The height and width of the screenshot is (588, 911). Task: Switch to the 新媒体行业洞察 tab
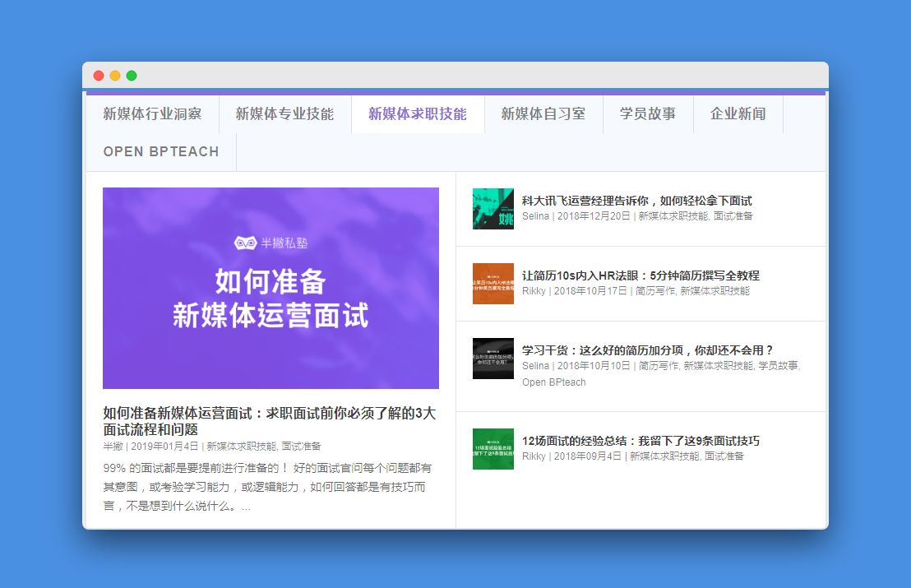point(154,114)
